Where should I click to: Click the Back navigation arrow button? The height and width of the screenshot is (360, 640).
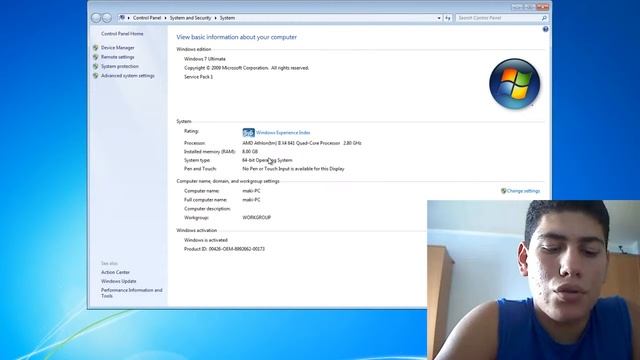96,18
